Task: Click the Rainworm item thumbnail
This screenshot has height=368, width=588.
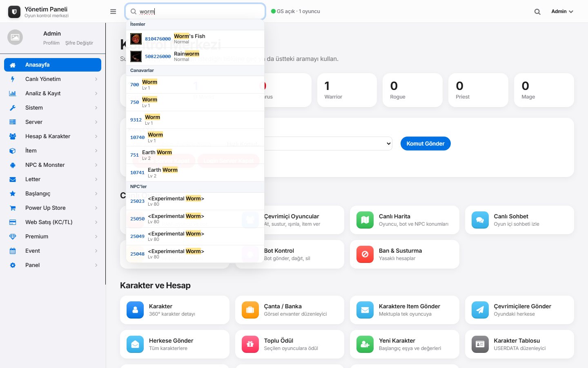Action: tap(136, 56)
